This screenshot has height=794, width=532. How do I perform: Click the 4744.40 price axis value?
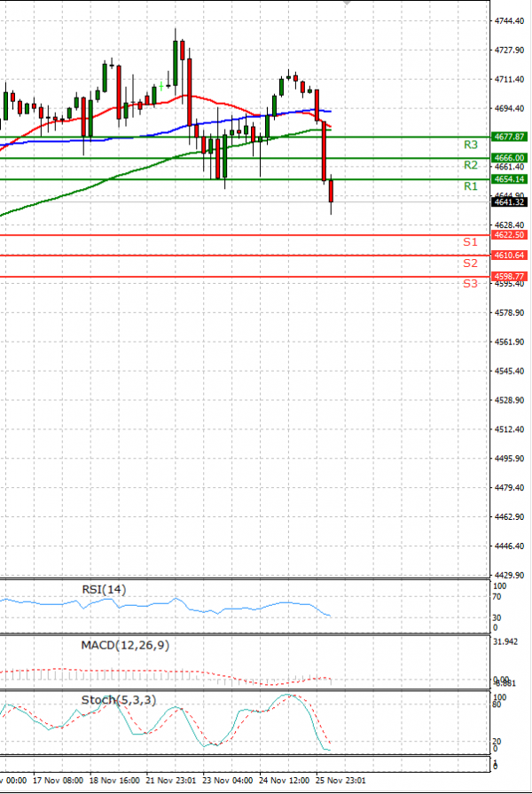click(x=509, y=20)
